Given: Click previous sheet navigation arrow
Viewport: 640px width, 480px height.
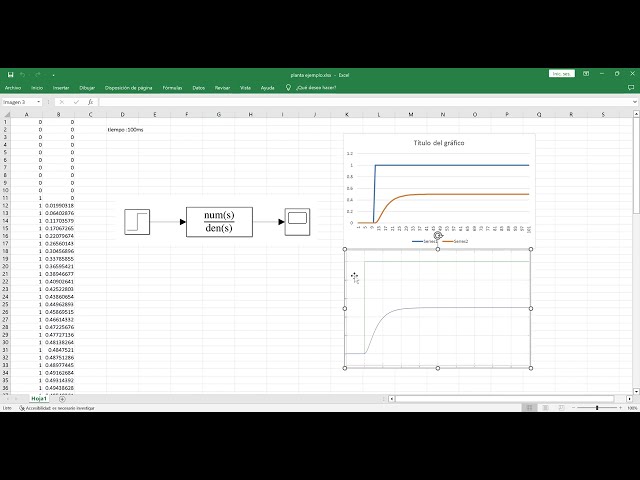Looking at the screenshot, I should pyautogui.click(x=7, y=399).
